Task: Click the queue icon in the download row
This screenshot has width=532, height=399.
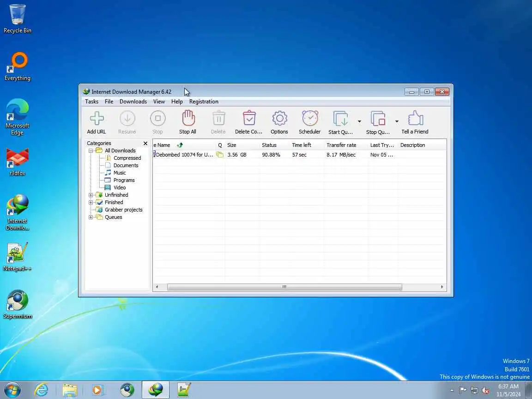Action: [x=220, y=155]
